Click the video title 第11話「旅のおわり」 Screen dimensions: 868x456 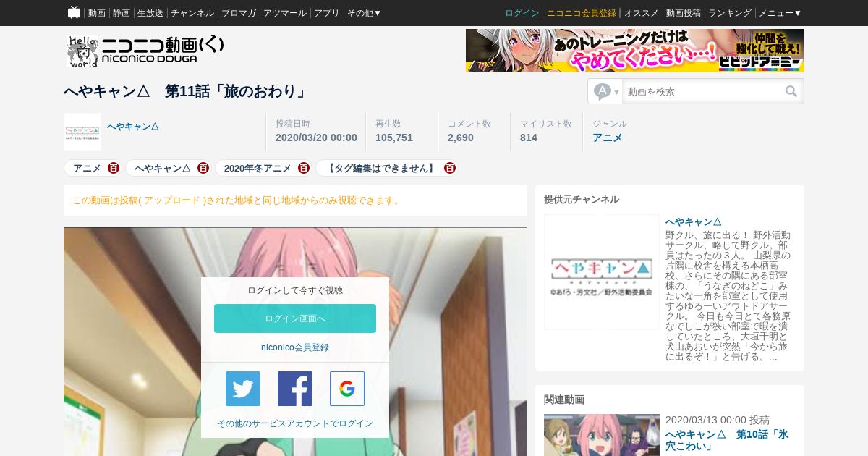coord(187,91)
